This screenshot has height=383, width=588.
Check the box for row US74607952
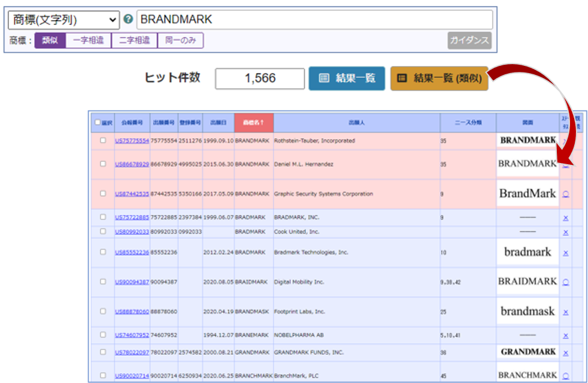click(103, 334)
